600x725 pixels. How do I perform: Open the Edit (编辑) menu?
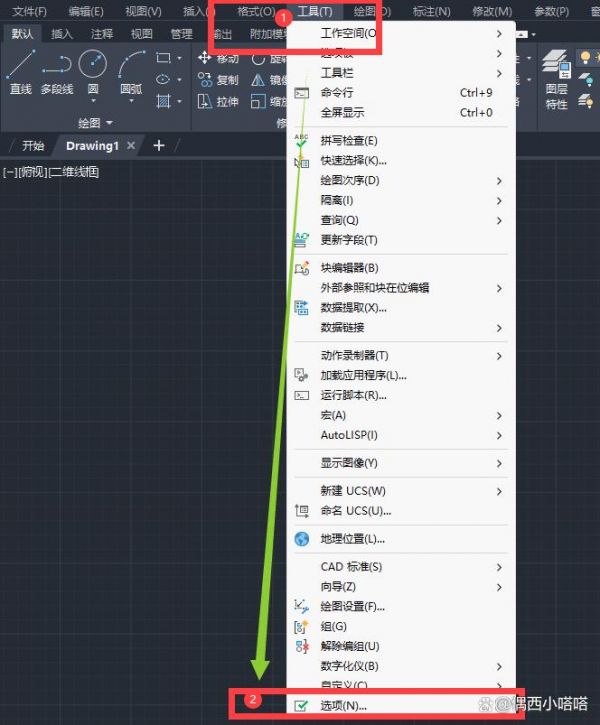[x=86, y=11]
